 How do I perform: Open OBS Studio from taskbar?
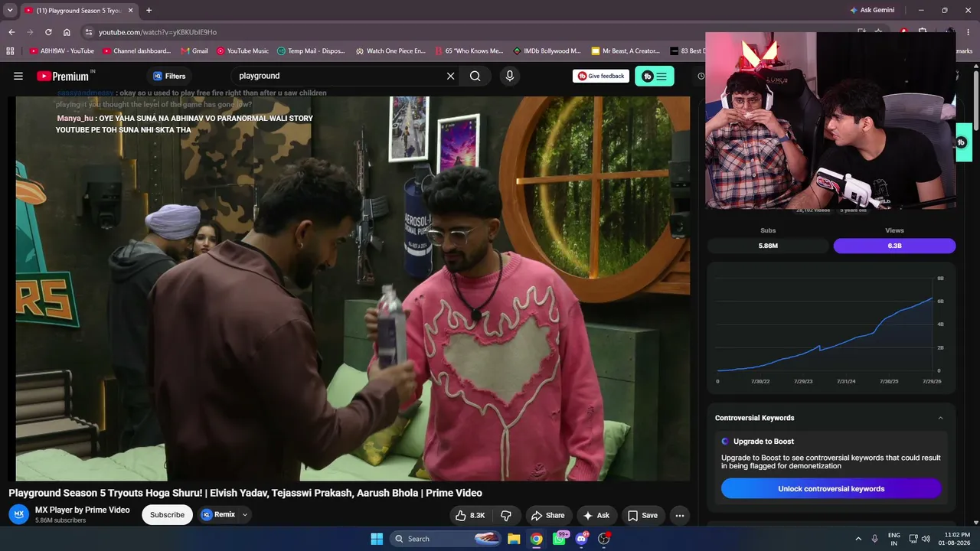[x=604, y=539]
